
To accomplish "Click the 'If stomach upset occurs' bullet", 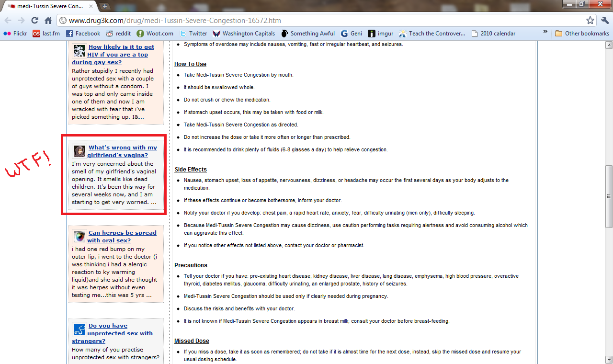I will point(254,112).
